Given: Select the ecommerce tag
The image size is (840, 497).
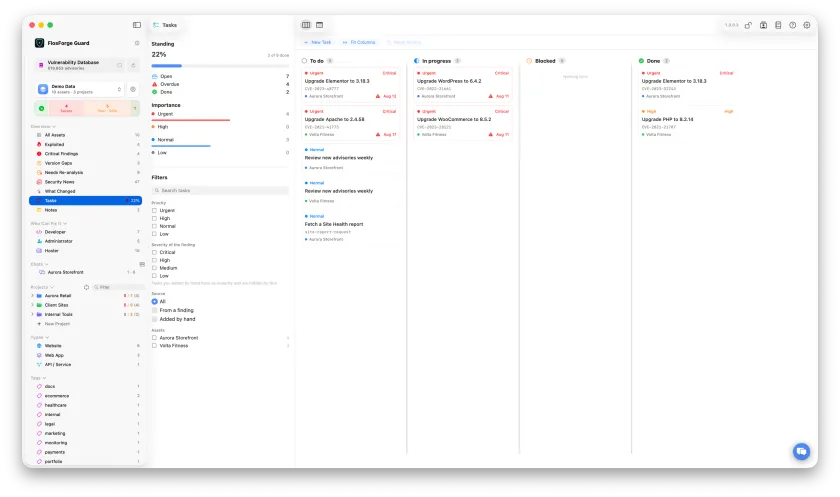Looking at the screenshot, I should (86, 396).
